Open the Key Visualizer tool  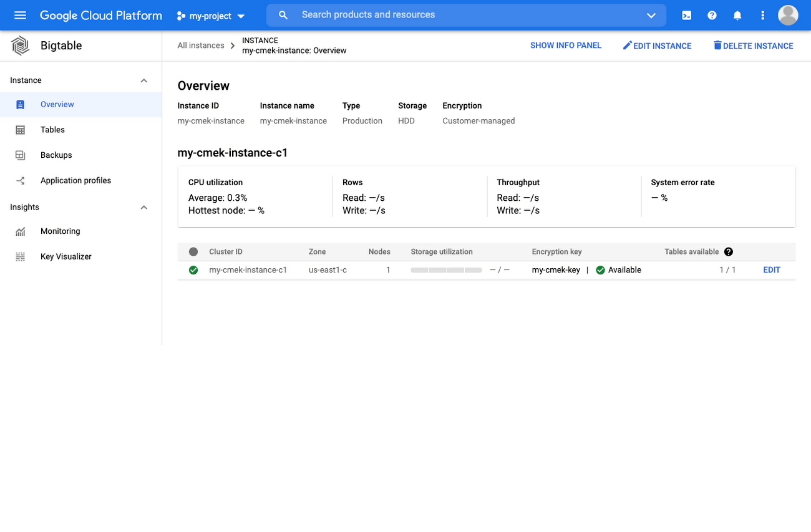(67, 256)
